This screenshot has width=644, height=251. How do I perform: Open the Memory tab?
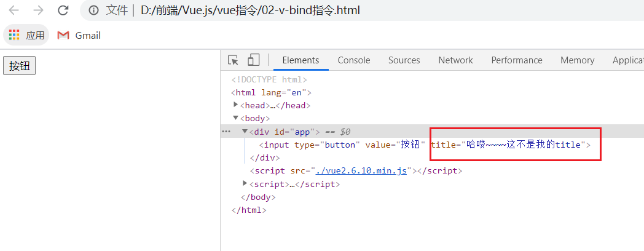click(x=577, y=60)
